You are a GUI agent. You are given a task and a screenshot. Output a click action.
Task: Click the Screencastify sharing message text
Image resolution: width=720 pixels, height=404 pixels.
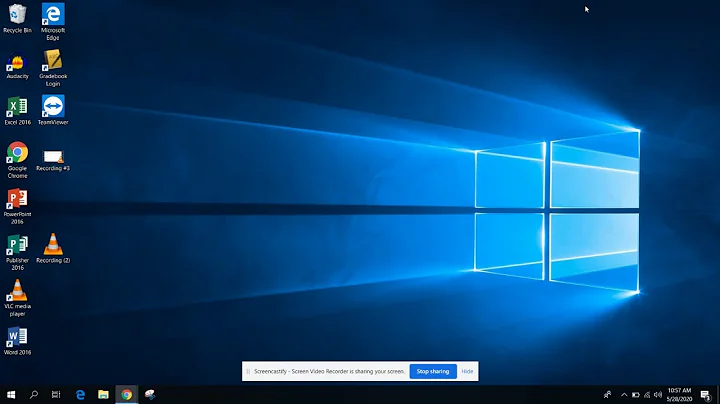pos(329,371)
